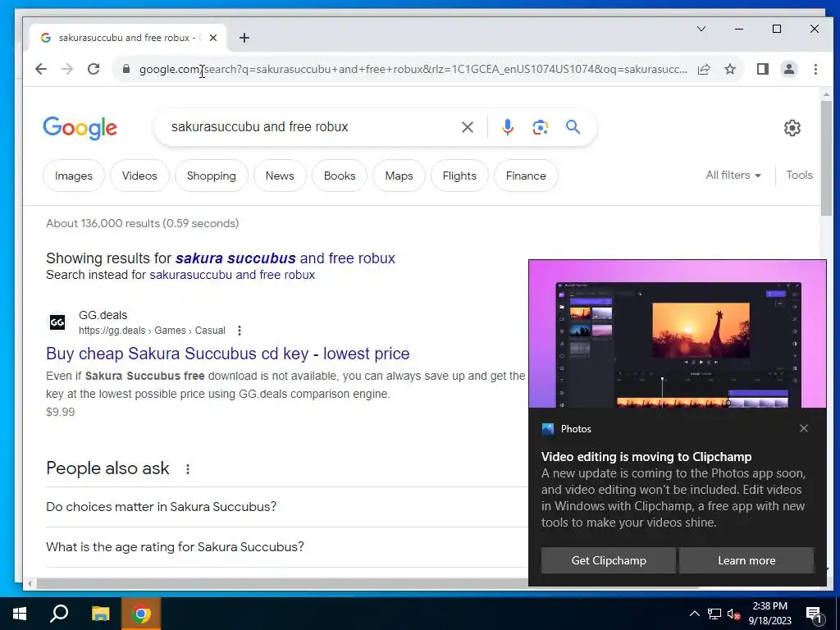Viewport: 840px width, 630px height.
Task: Search by image with Google Lens
Action: point(540,127)
